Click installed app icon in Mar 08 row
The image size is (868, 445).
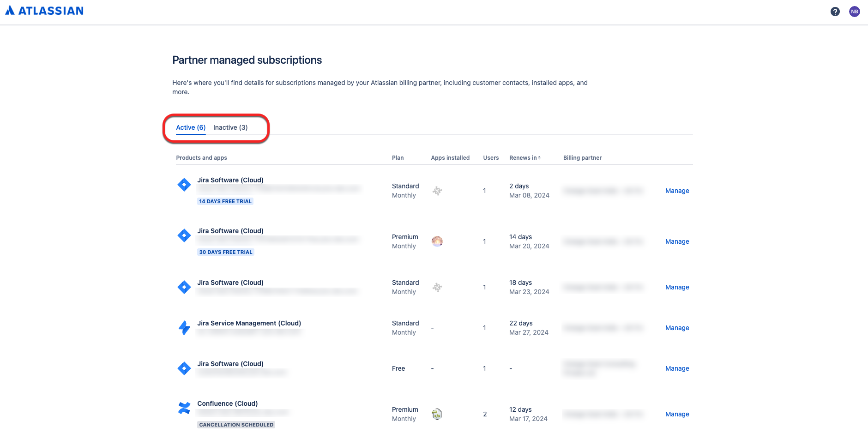437,191
